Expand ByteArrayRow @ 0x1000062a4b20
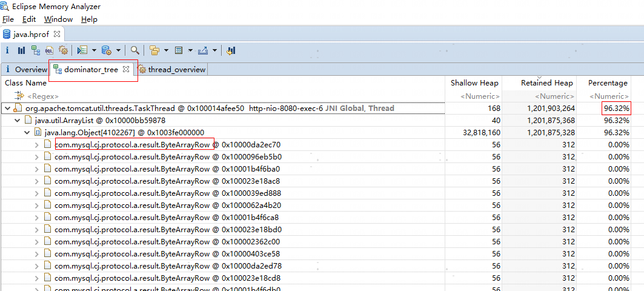644x291 pixels. click(x=37, y=205)
